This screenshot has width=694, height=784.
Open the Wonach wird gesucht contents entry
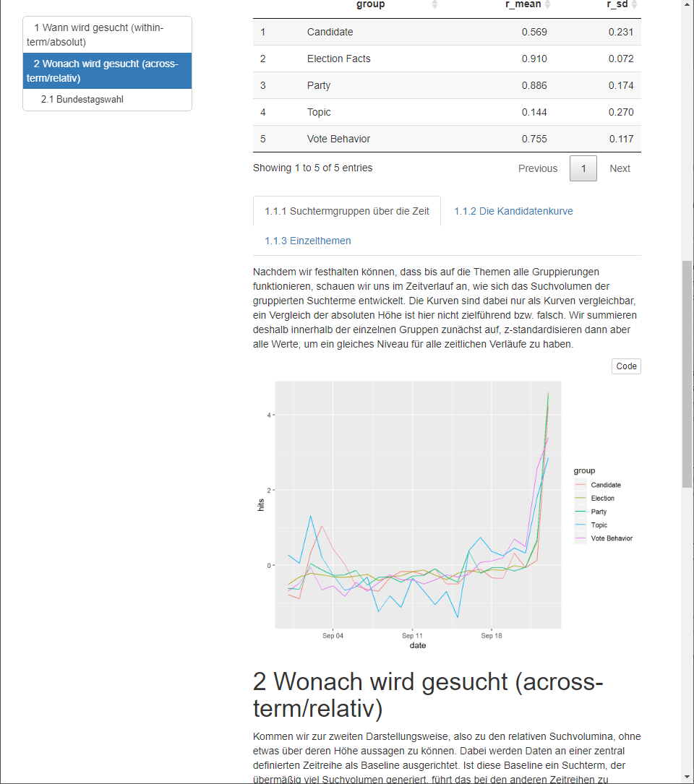pos(107,71)
